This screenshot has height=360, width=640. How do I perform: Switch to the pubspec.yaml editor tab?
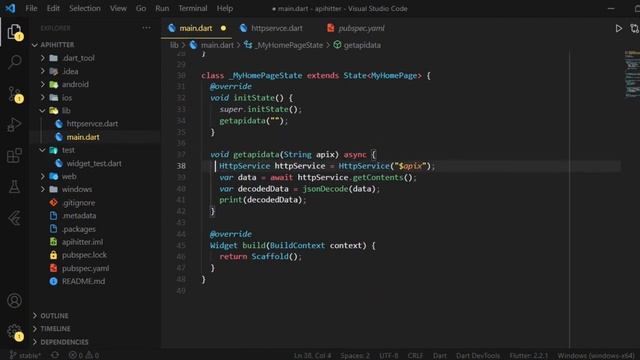point(356,28)
